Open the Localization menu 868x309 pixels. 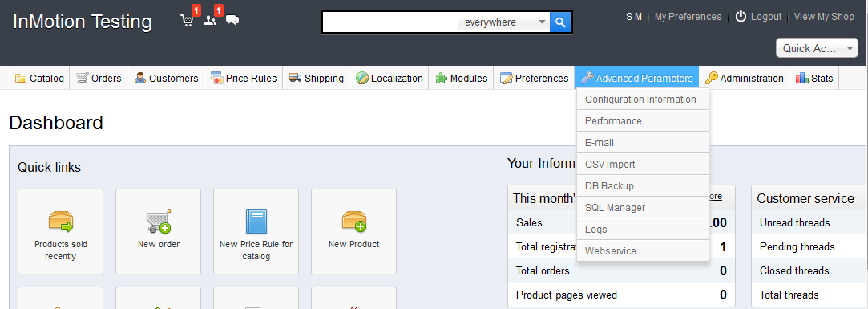pyautogui.click(x=390, y=78)
